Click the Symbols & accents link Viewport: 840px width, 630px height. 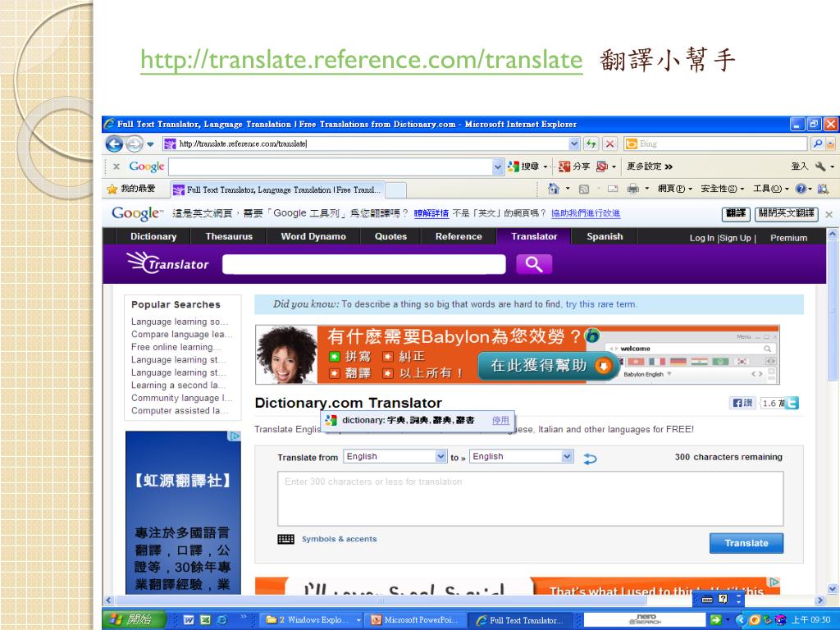pos(339,539)
